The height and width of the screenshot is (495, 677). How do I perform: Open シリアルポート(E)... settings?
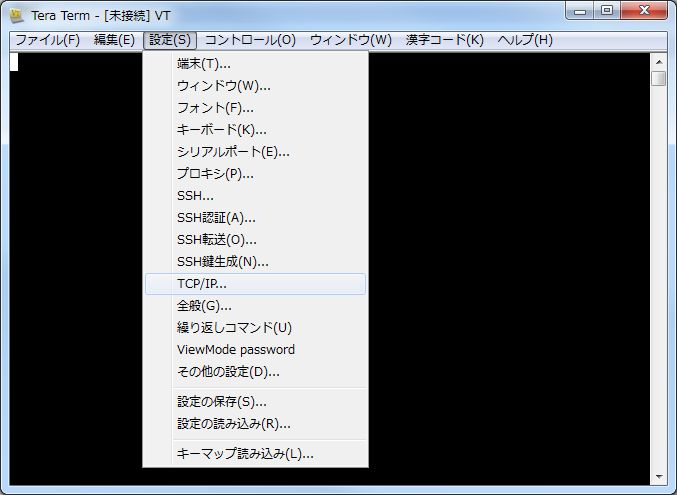233,152
